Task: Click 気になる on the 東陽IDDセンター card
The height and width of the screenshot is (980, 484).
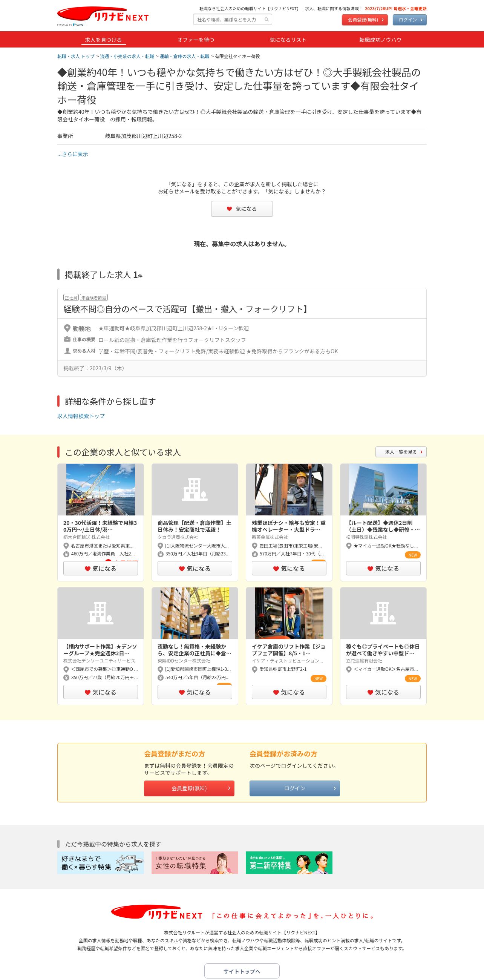Action: [x=195, y=692]
